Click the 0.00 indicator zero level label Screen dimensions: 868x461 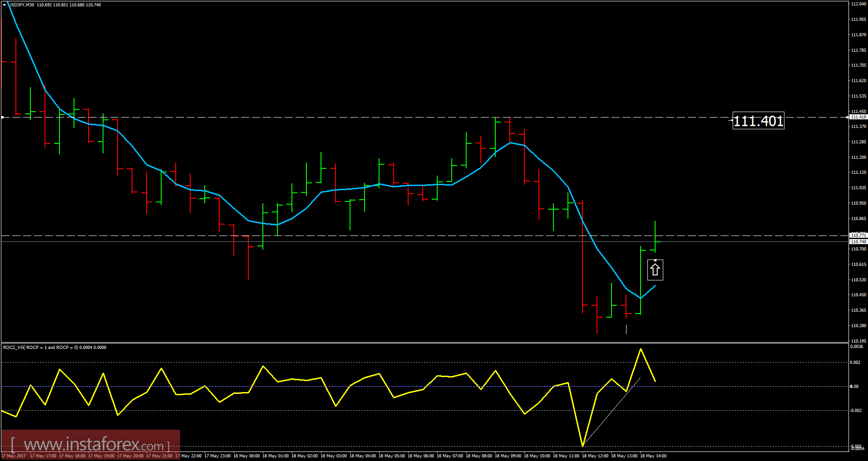[854, 387]
